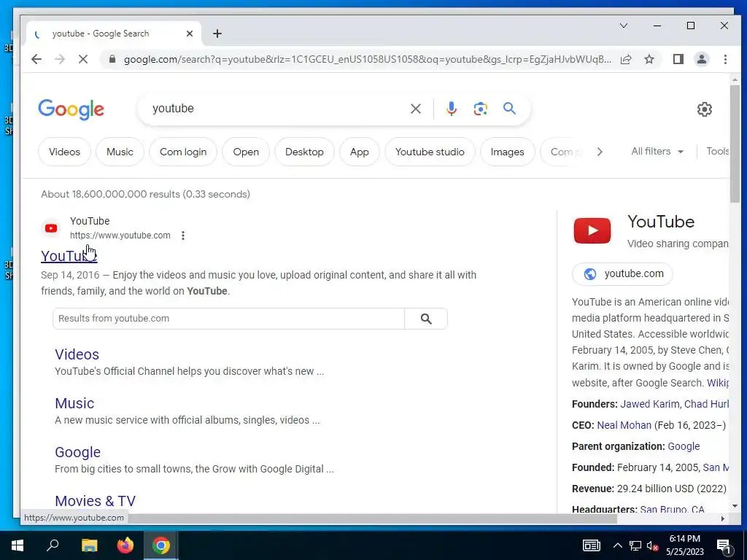Viewport: 747px width, 560px height.
Task: Open Jawed Karim founder link
Action: click(x=649, y=404)
